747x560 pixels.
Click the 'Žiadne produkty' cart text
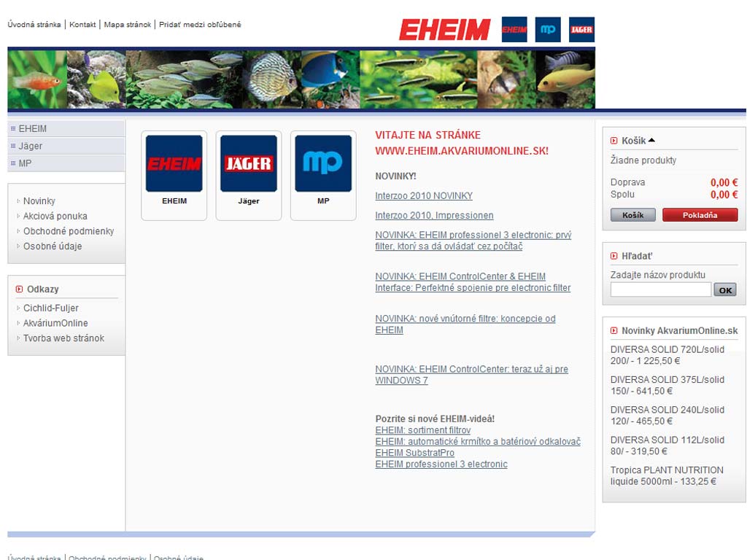coord(643,160)
